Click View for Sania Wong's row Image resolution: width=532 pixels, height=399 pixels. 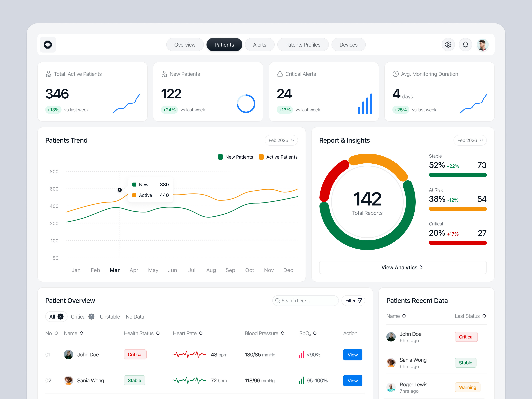click(353, 381)
